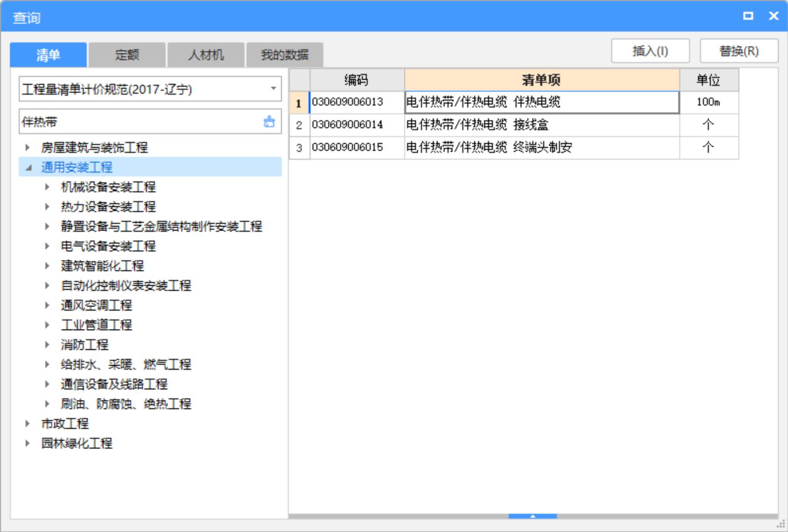Click row header number 2
Image resolution: width=788 pixels, height=532 pixels.
point(299,125)
